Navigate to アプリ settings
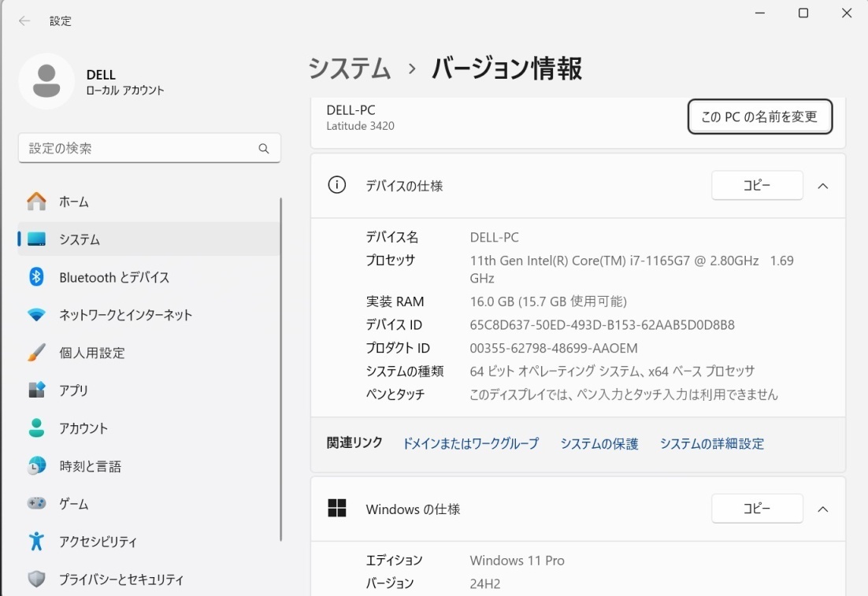The height and width of the screenshot is (596, 868). pos(79,391)
